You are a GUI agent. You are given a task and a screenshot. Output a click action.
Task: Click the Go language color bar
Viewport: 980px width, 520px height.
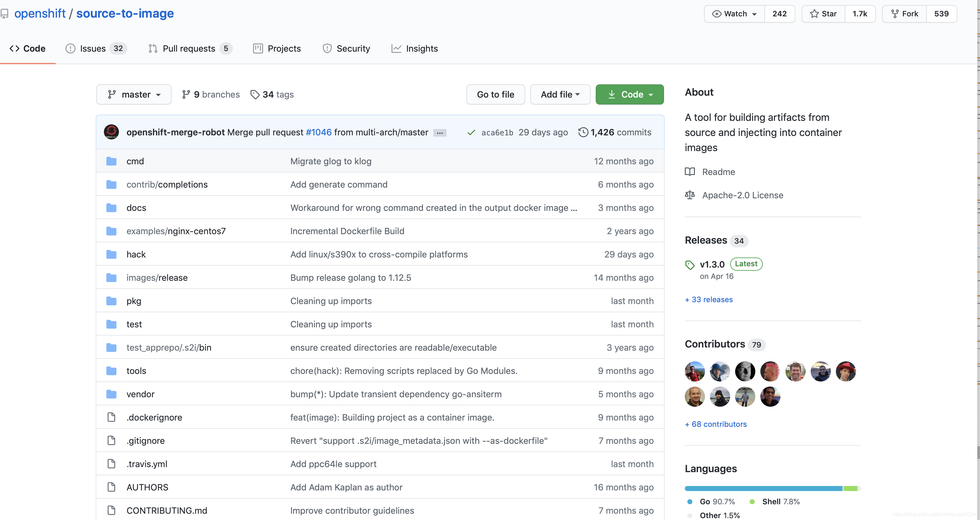(x=763, y=489)
